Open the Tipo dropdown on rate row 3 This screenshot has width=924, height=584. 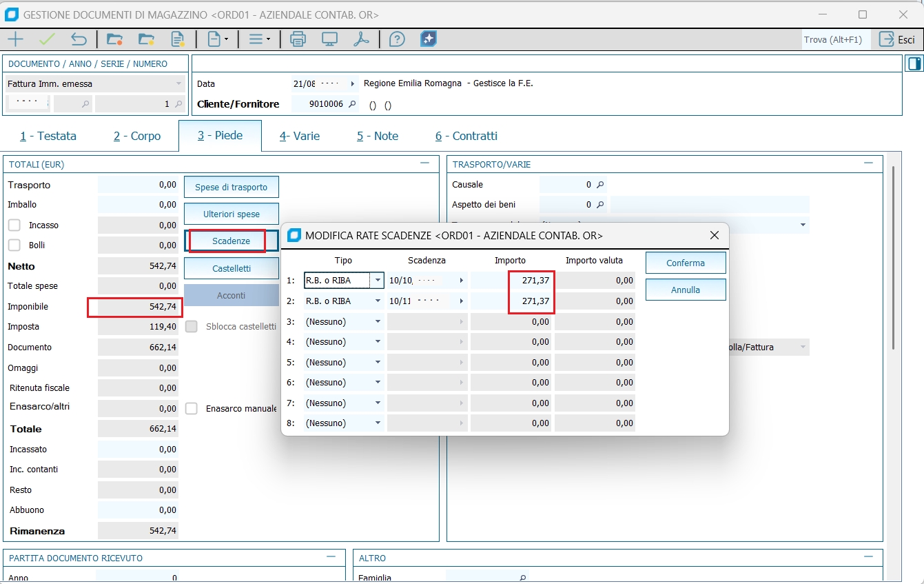(x=377, y=322)
